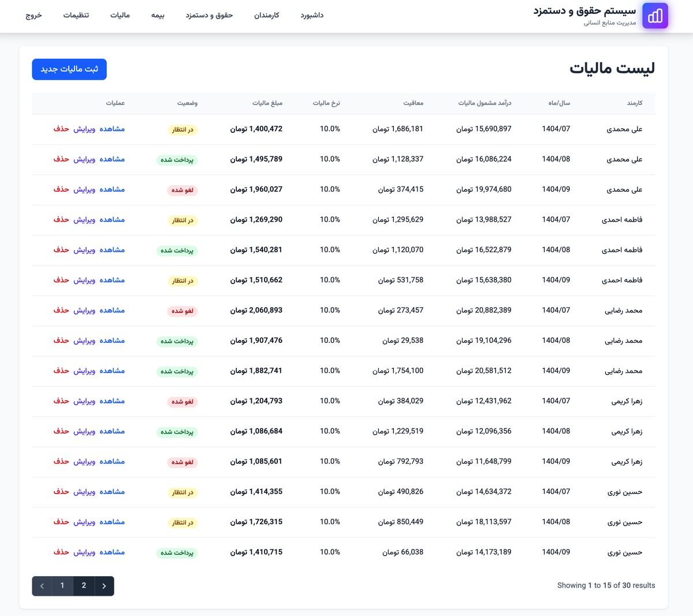Click خروج to log out
Viewport: 693px width, 616px height.
(x=34, y=16)
